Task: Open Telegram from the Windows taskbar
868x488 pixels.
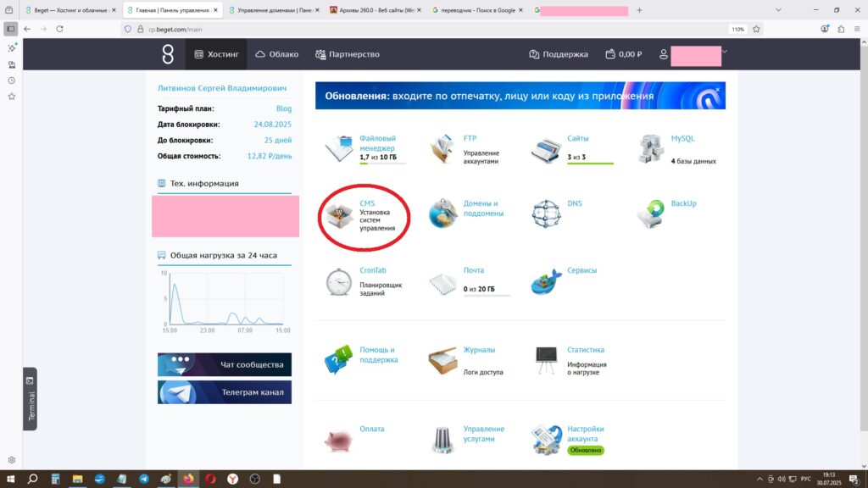Action: click(x=144, y=480)
